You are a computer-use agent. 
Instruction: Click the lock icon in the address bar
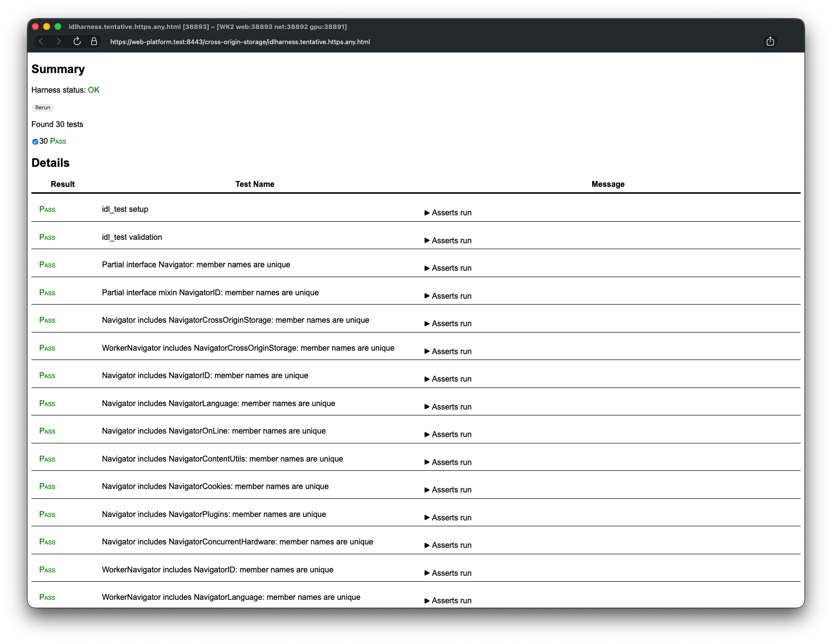(x=94, y=42)
